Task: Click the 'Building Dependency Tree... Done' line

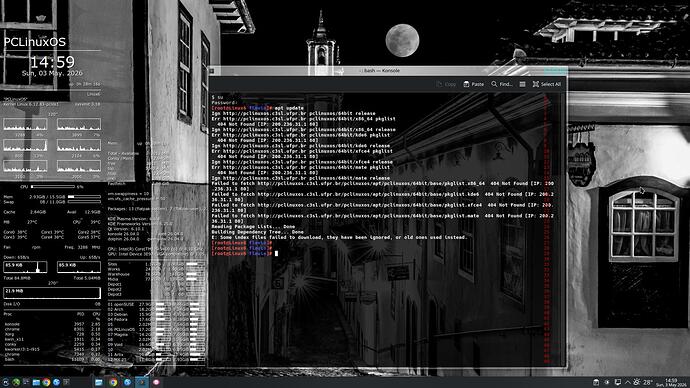Action: click(258, 232)
